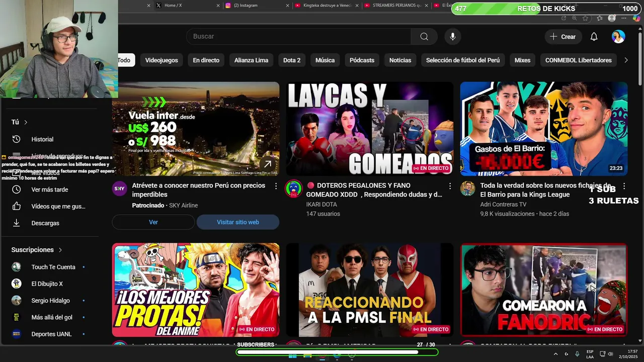Expand the Tú section chevron
This screenshot has width=644, height=362.
click(26, 122)
